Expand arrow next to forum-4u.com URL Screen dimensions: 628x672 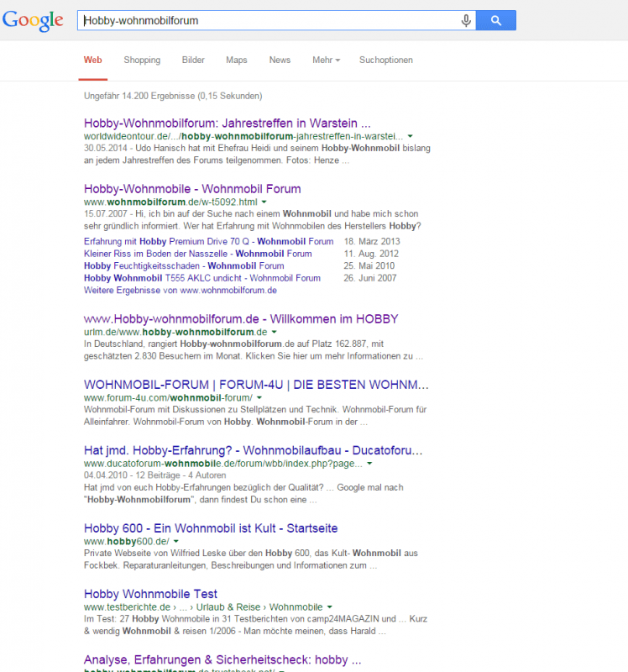259,397
